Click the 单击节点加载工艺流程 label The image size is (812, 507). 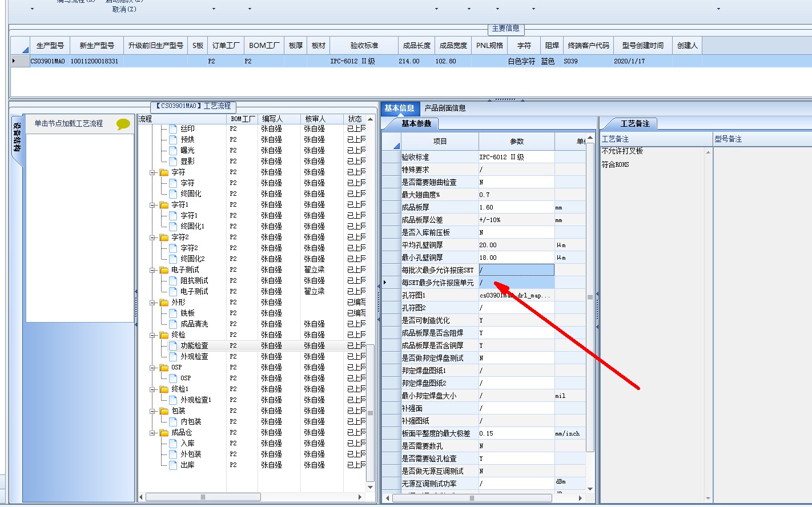[69, 124]
